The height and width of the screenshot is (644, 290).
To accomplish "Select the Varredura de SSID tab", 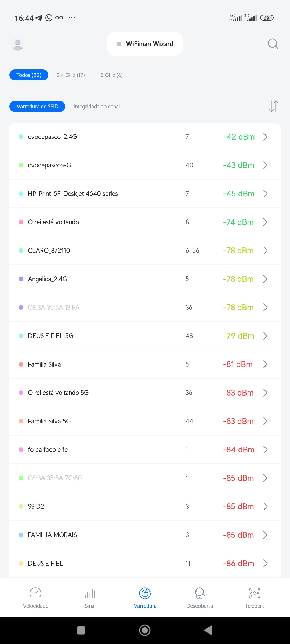I will click(37, 107).
